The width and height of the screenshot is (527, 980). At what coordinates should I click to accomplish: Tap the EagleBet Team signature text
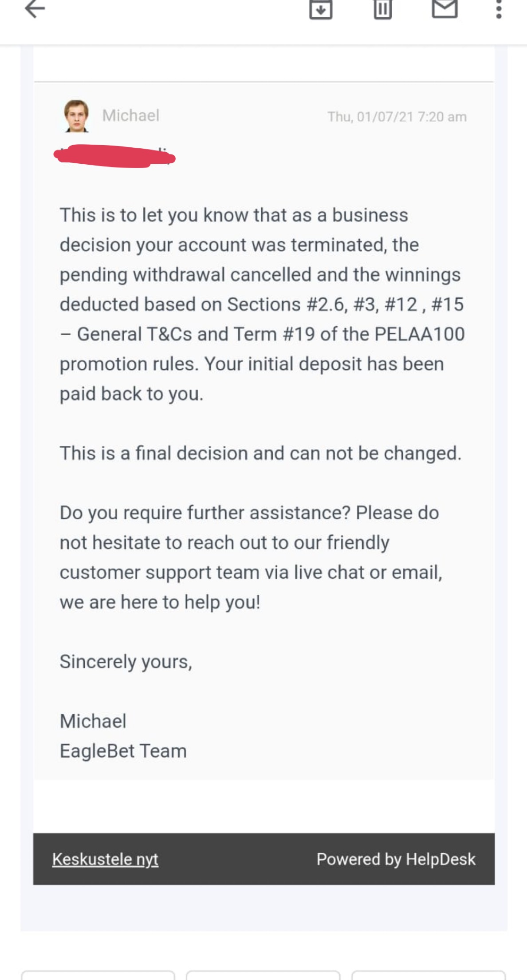[123, 751]
